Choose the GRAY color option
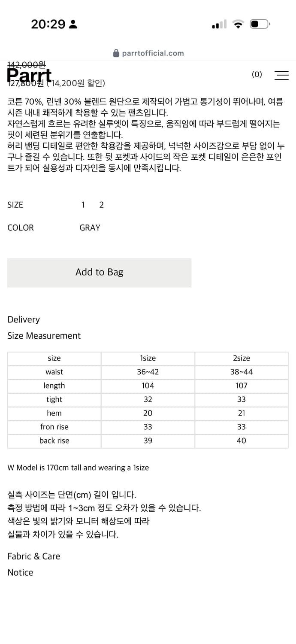 (90, 228)
